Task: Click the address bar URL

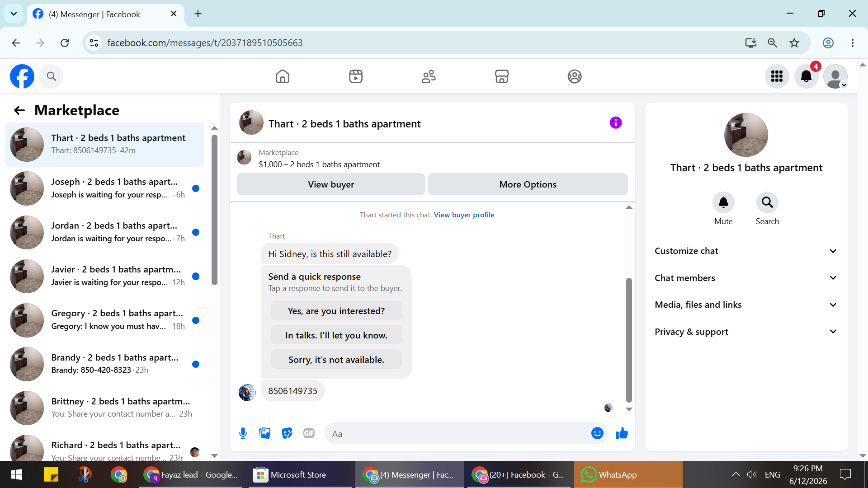Action: [205, 43]
